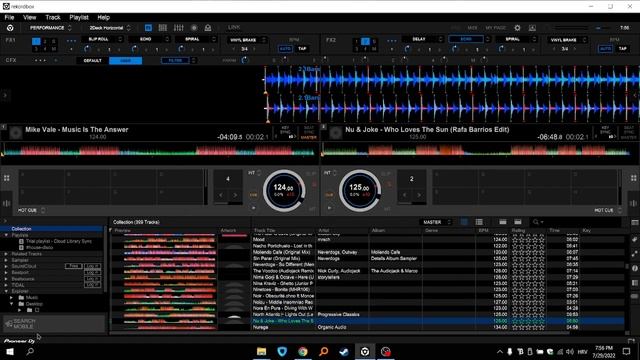640x360 pixels.
Task: Open deck 1 pad grid icon
Action: coord(7,178)
